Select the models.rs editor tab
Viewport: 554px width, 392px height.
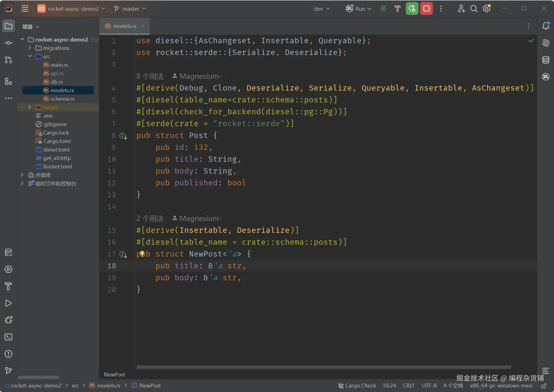(x=124, y=26)
